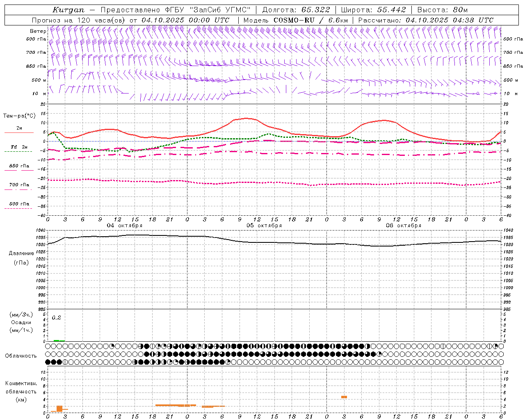Image resolution: width=525 pixels, height=420 pixels.
Task: Select the 10 м wind level label on the left
Action: point(39,94)
